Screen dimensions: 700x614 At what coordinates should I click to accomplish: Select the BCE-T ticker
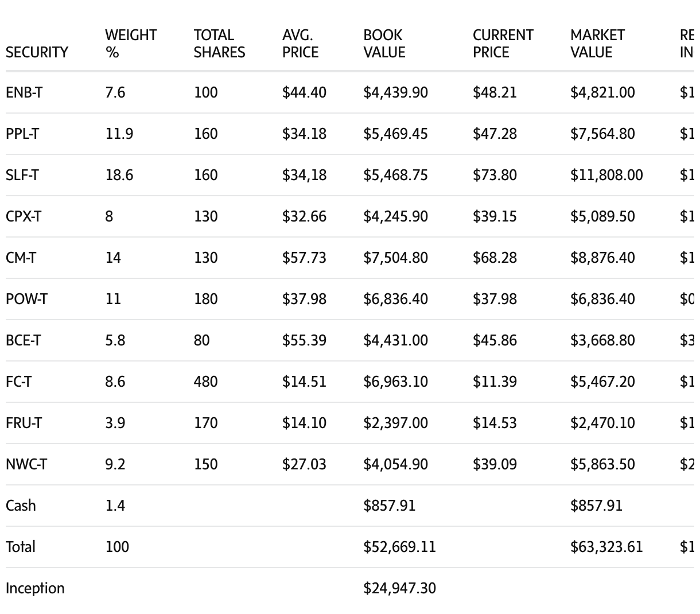coord(23,340)
